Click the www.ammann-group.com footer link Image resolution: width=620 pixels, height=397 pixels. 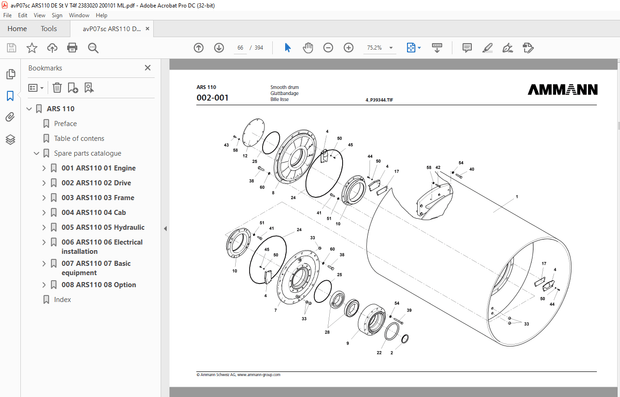tap(259, 375)
